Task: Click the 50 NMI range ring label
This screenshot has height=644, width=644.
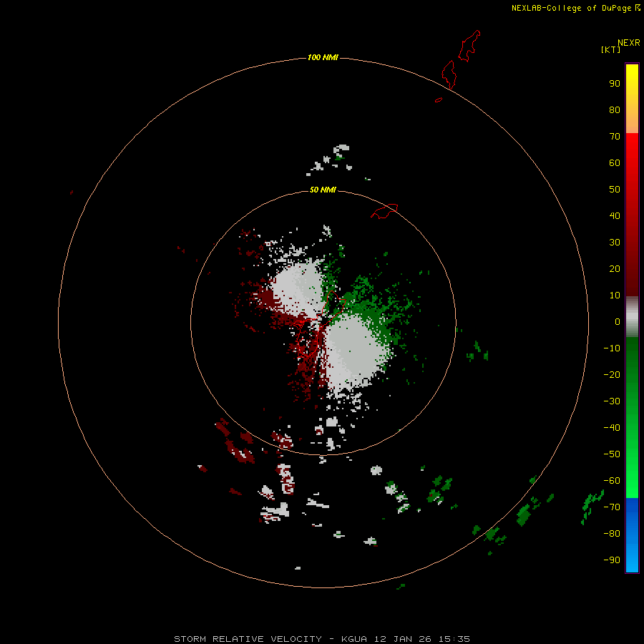Action: (323, 190)
